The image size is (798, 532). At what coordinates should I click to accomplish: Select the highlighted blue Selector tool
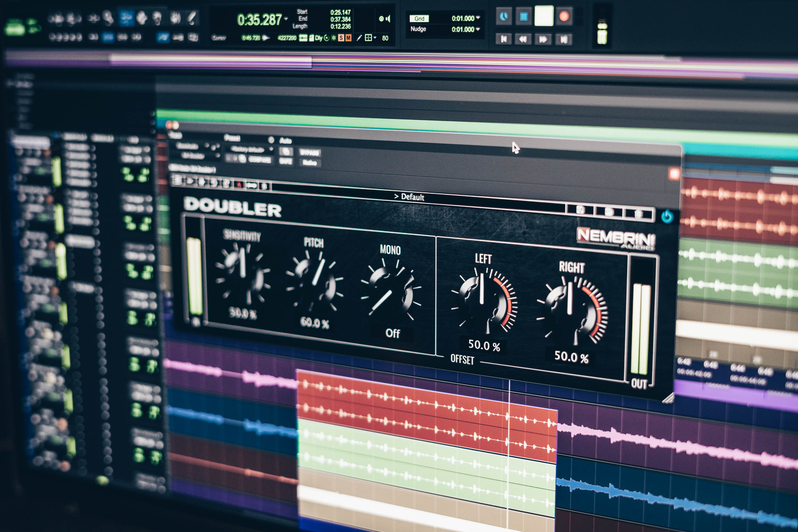[x=126, y=18]
